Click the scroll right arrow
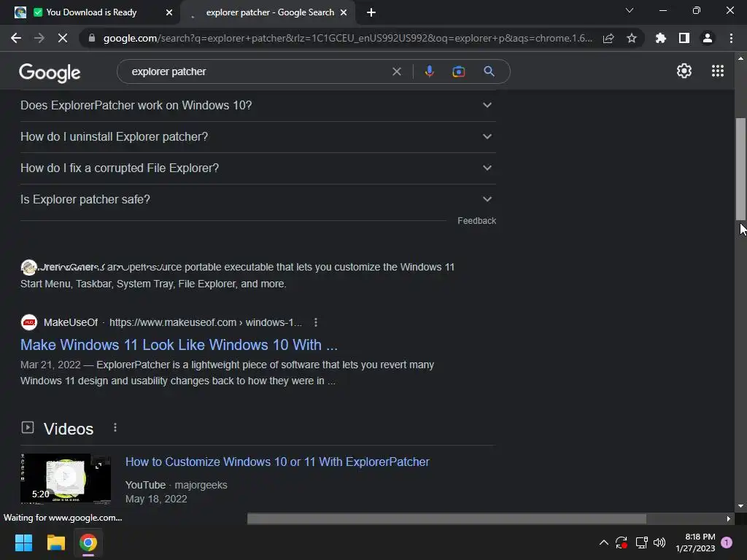The image size is (747, 560). [x=729, y=518]
